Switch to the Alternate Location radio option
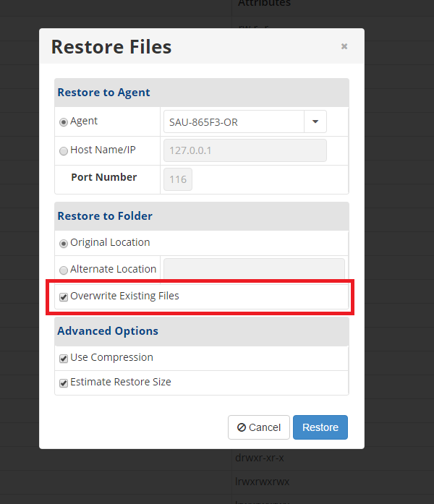Viewport: 434px width, 504px height. pyautogui.click(x=64, y=270)
